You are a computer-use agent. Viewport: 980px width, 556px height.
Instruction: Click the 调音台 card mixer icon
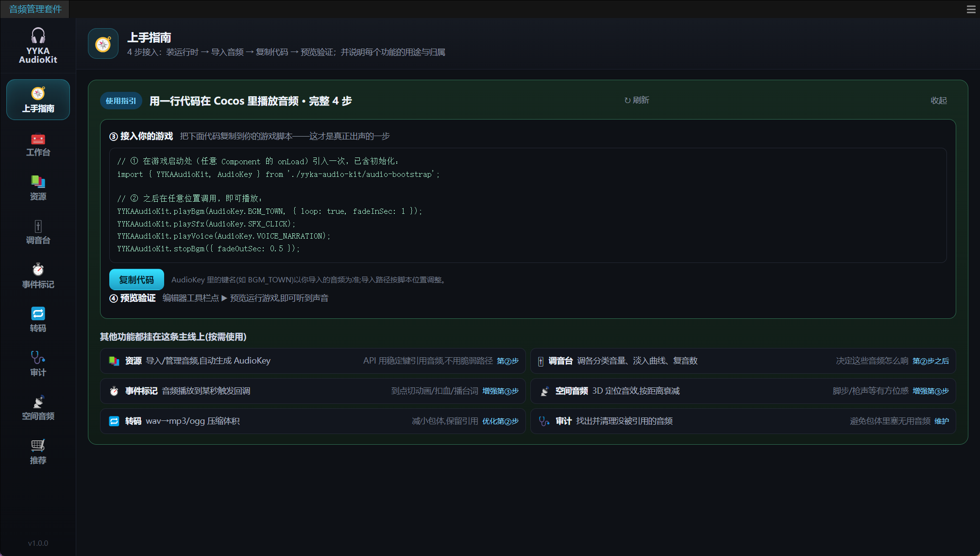pos(541,361)
